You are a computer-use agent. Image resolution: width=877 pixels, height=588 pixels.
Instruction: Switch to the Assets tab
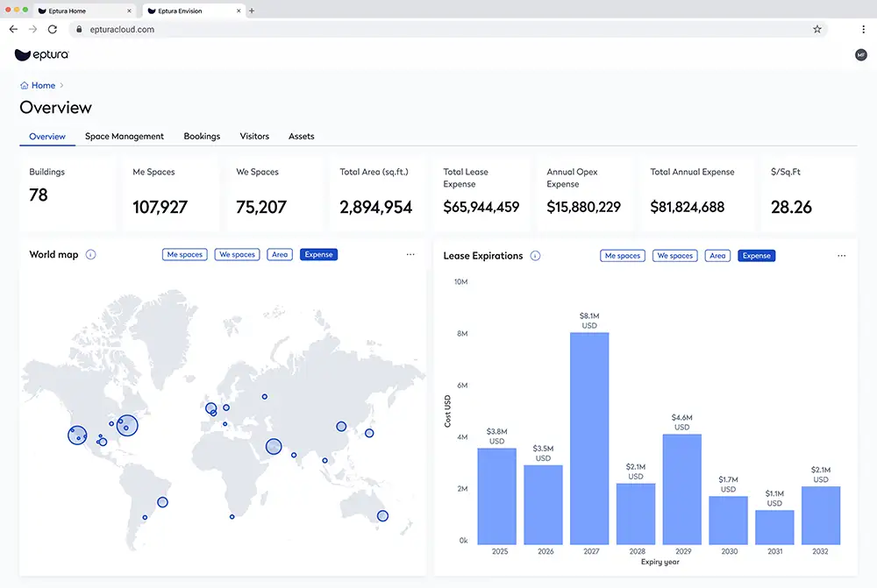click(301, 137)
